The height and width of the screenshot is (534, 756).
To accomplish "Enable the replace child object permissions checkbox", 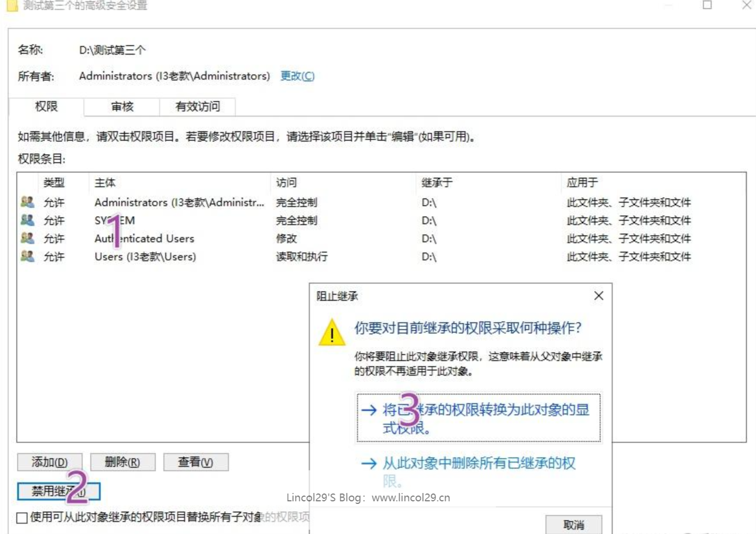I will [x=22, y=517].
